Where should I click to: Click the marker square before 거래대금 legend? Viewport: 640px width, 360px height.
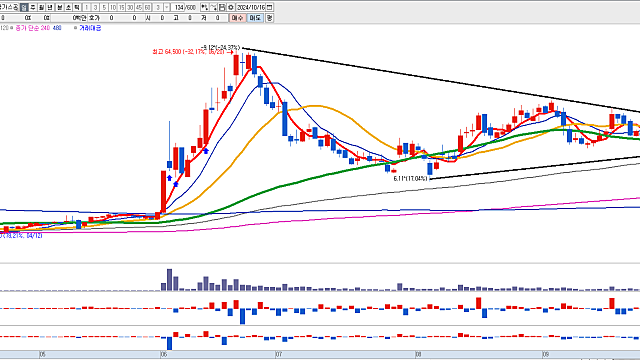(76, 28)
